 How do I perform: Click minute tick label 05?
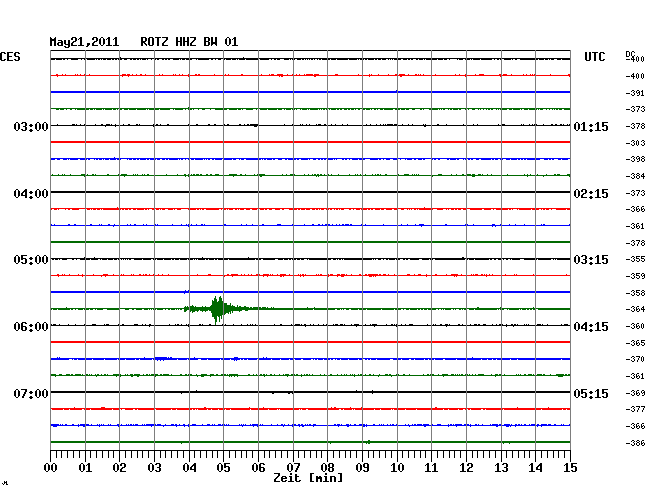coord(223,468)
